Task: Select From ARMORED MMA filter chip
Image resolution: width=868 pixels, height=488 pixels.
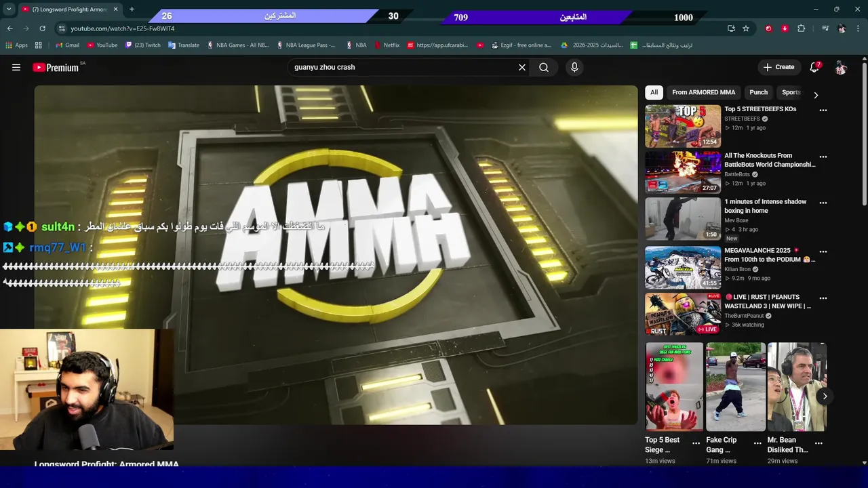Action: tap(703, 92)
